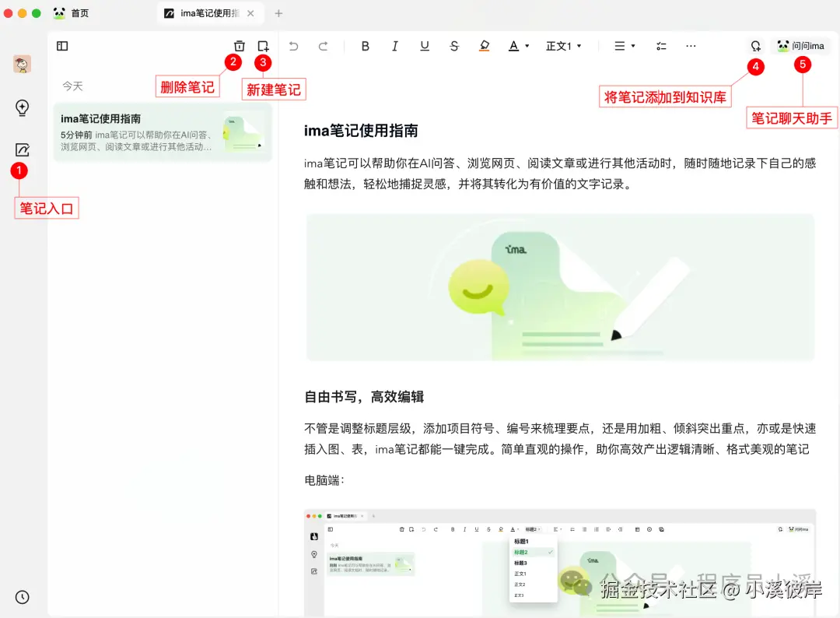This screenshot has width=840, height=618.
Task: Click the note title ima笔记使用指南 heading
Action: point(361,131)
